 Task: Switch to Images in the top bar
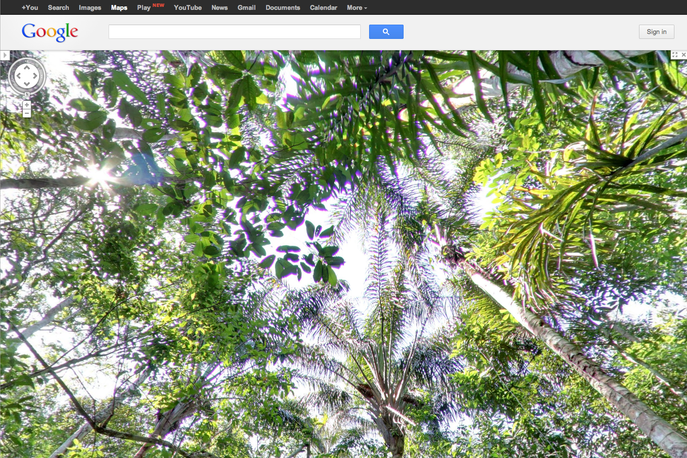[90, 7]
